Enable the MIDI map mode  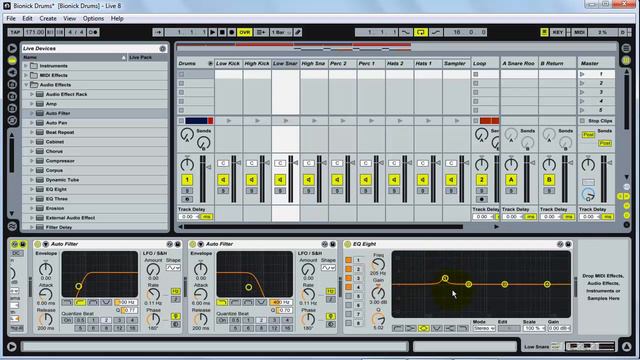[579, 32]
